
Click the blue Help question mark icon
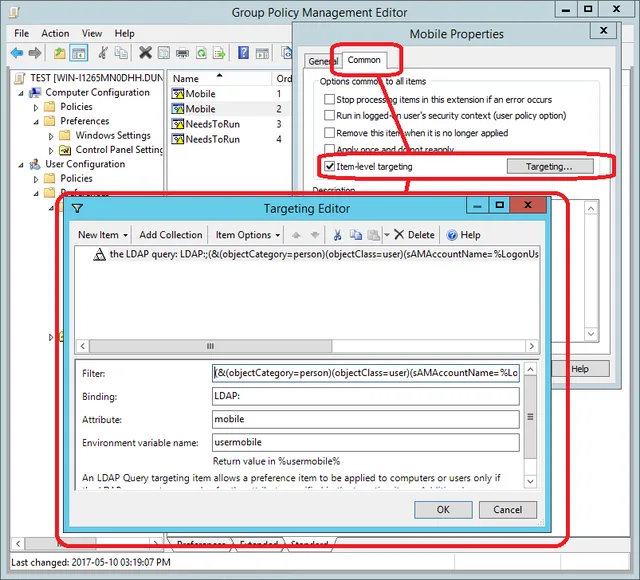(x=243, y=53)
